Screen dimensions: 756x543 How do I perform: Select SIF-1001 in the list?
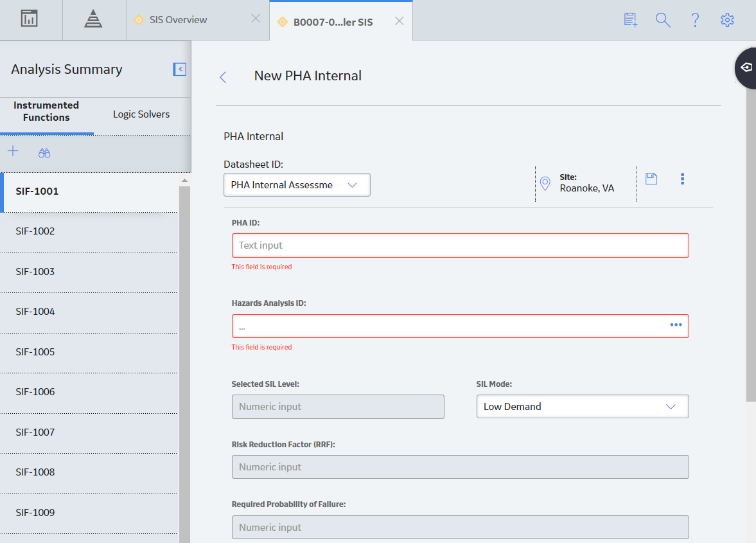[89, 191]
